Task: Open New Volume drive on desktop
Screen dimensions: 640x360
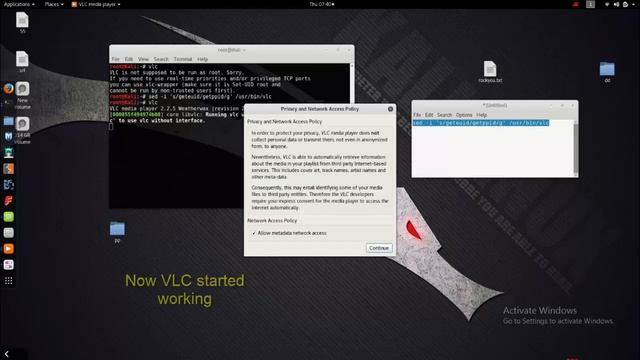Action: tap(22, 95)
